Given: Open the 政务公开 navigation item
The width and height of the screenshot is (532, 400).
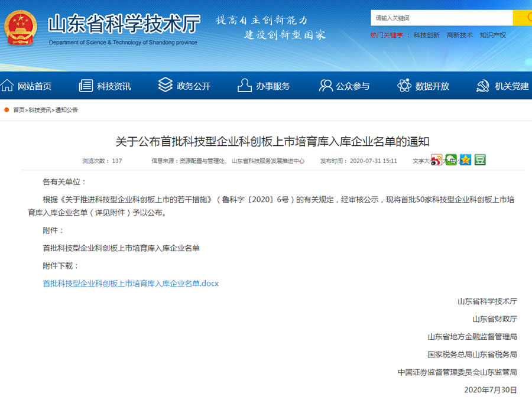Looking at the screenshot, I should coord(184,86).
